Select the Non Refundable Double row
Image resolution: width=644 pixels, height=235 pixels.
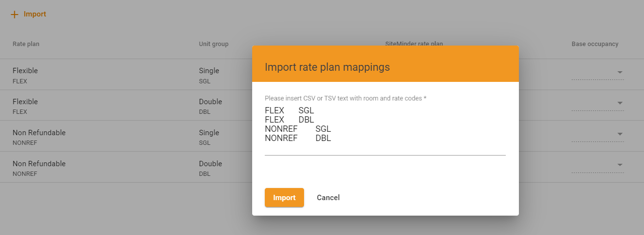(x=322, y=168)
